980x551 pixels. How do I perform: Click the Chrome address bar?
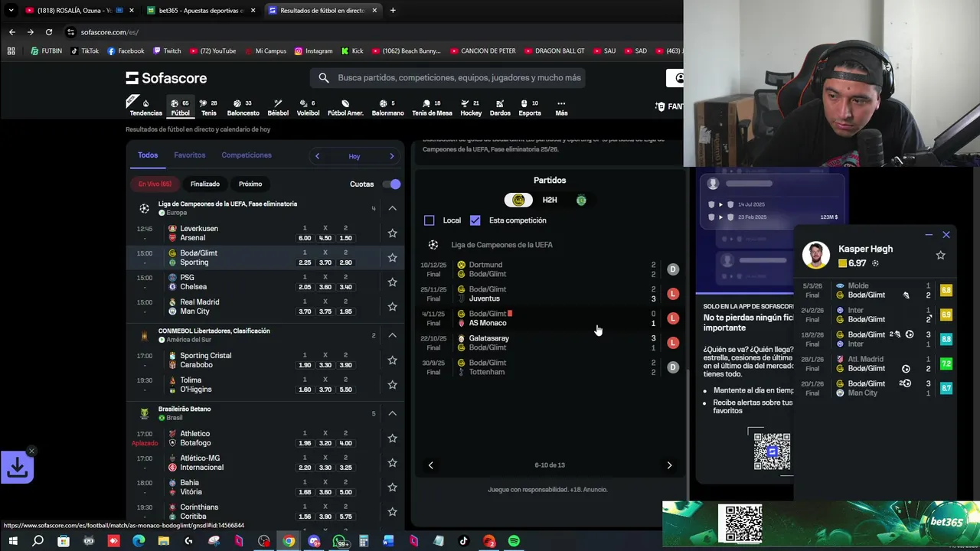point(367,32)
